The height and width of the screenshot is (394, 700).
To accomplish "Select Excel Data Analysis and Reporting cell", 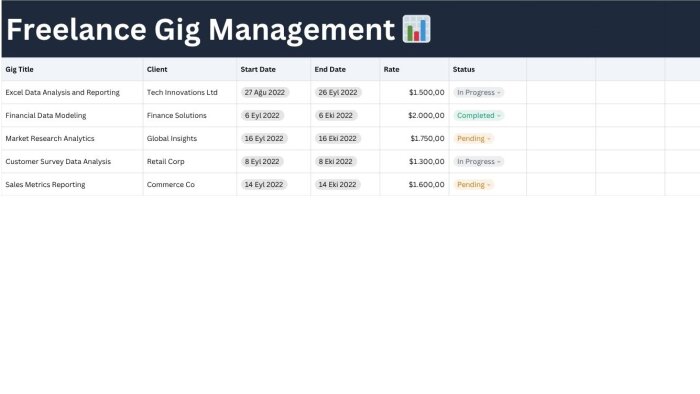I will pyautogui.click(x=72, y=92).
